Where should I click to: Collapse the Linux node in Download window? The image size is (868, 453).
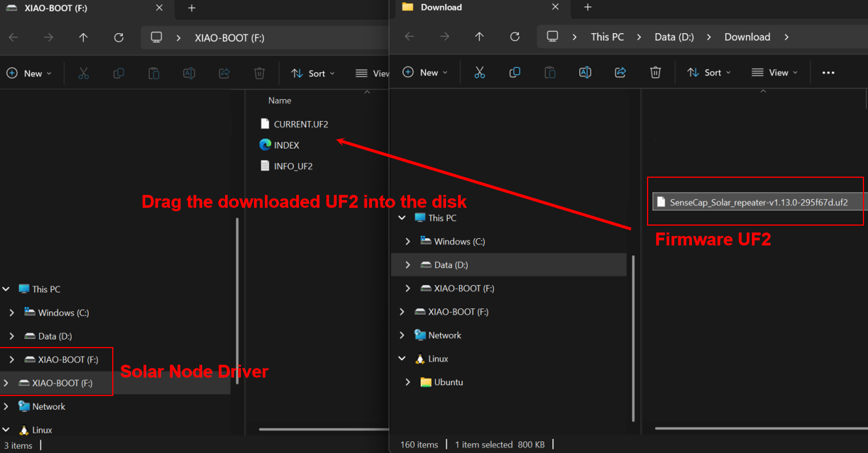(x=402, y=359)
